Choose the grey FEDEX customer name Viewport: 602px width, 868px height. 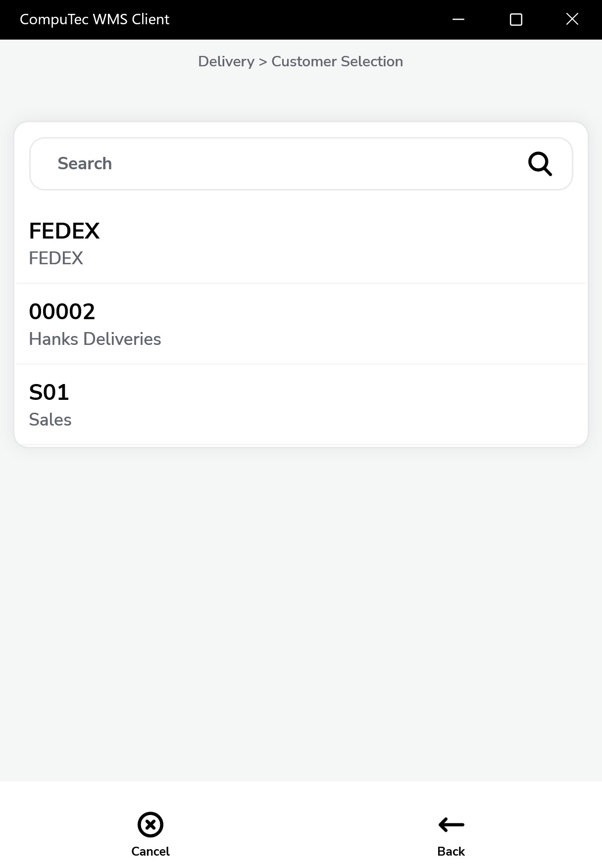(56, 258)
